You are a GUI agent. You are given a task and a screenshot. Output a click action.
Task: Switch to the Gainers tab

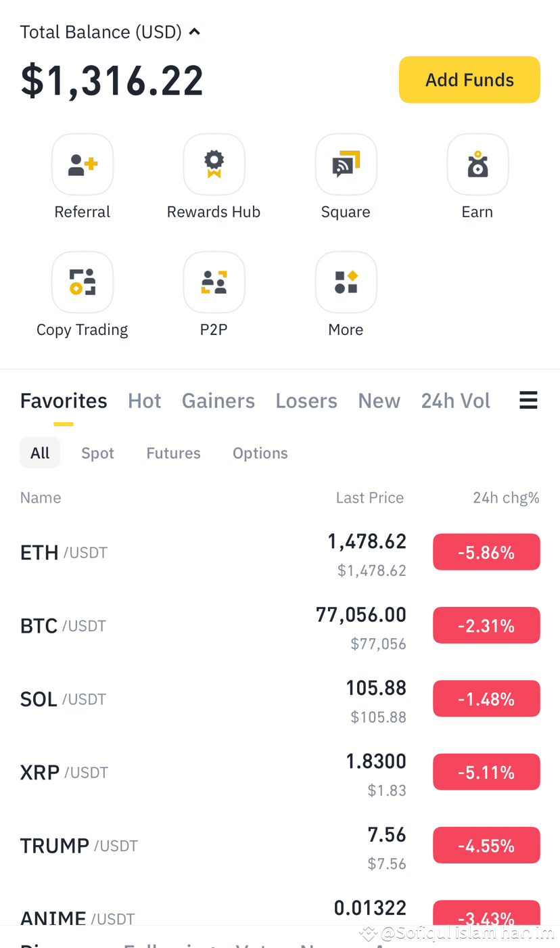pos(218,401)
